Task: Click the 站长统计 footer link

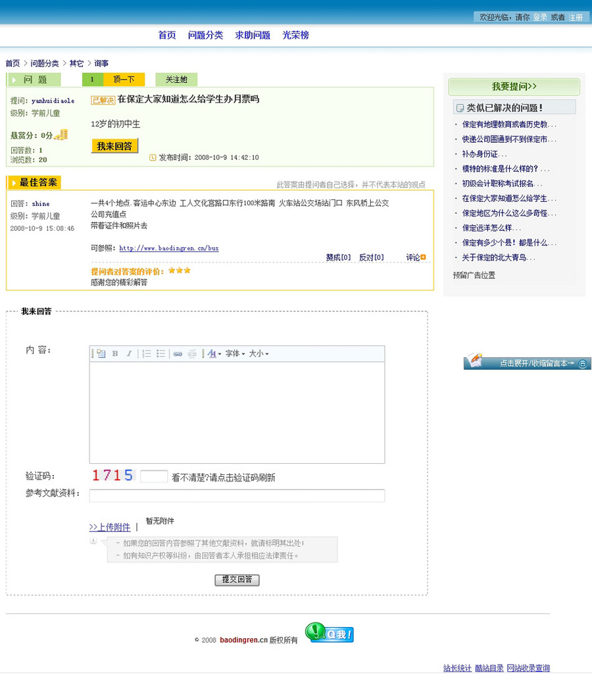Action: 457,668
